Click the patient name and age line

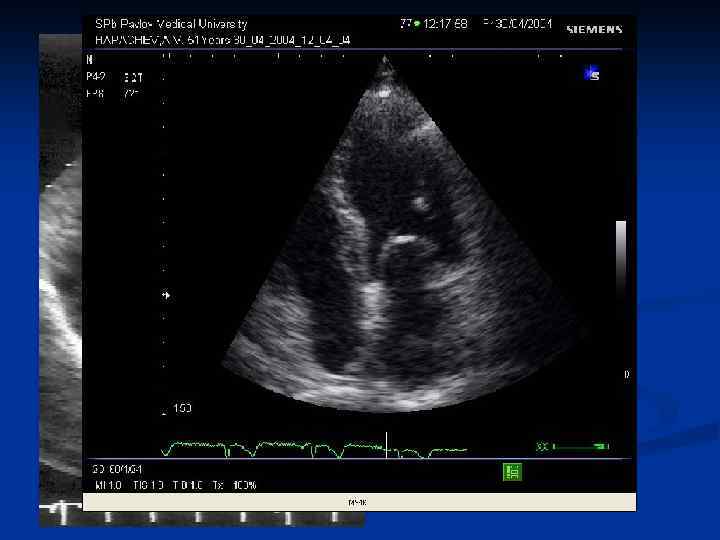pyautogui.click(x=223, y=40)
